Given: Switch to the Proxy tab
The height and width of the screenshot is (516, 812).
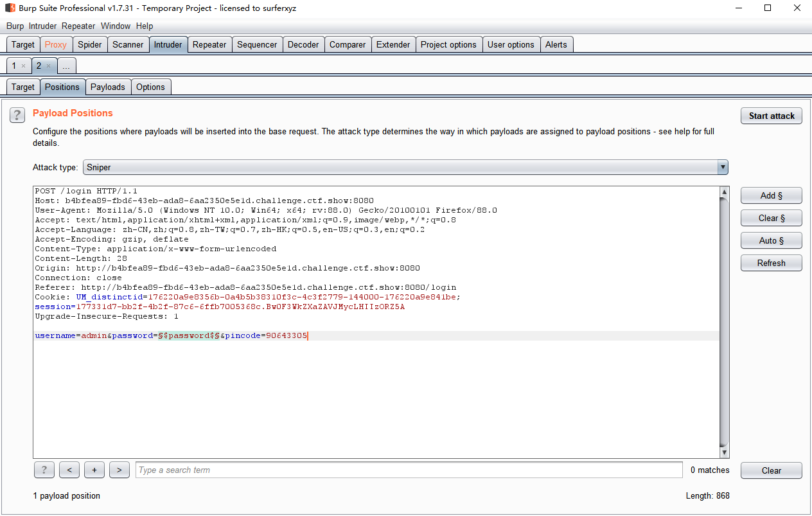Looking at the screenshot, I should [x=56, y=44].
